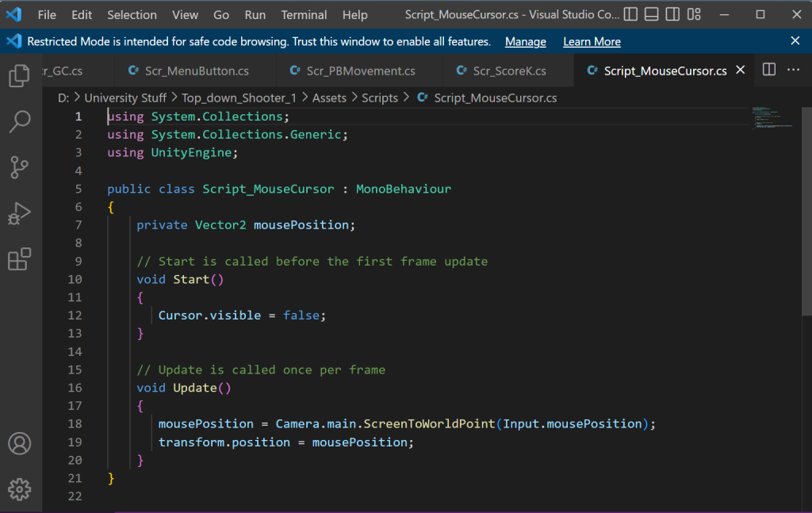Open the editor More Actions ellipsis menu

793,70
